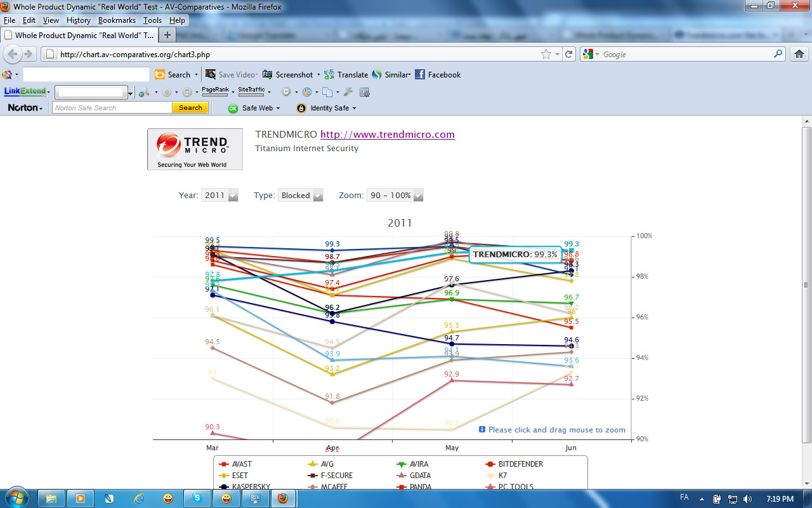812x508 pixels.
Task: Click the LinkExtend SiteTraffic indicator
Action: [x=251, y=91]
